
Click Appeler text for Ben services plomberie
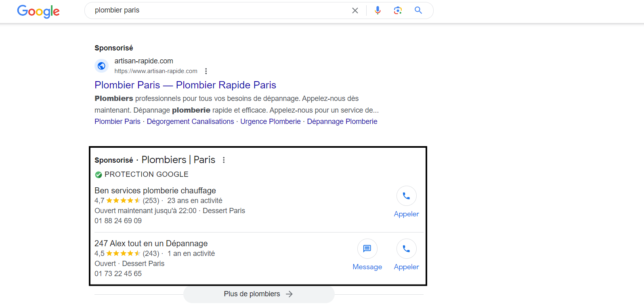pos(406,214)
